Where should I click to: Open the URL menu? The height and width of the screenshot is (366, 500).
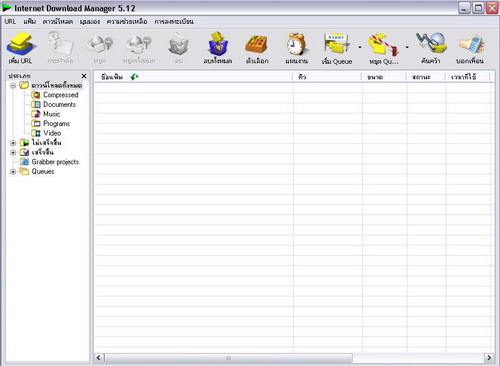click(10, 22)
